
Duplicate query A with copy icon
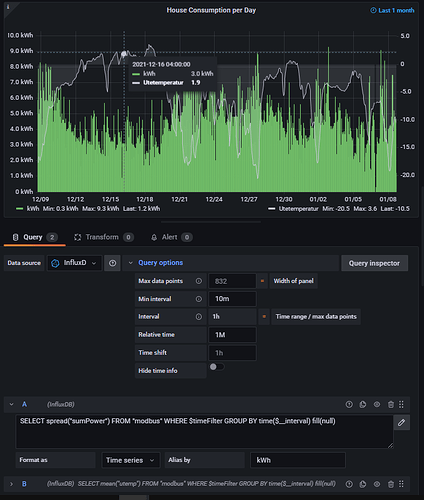(363, 404)
